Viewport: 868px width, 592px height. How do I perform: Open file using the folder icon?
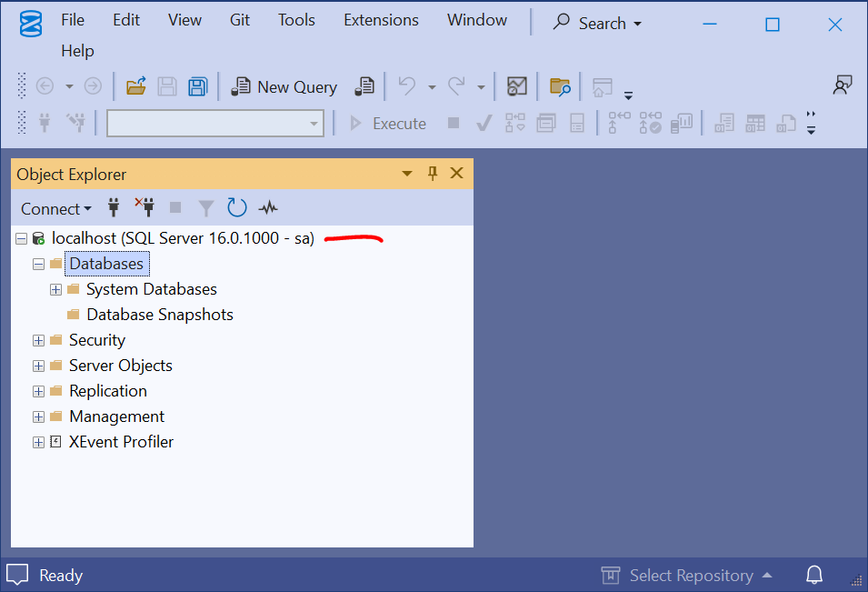pyautogui.click(x=136, y=87)
